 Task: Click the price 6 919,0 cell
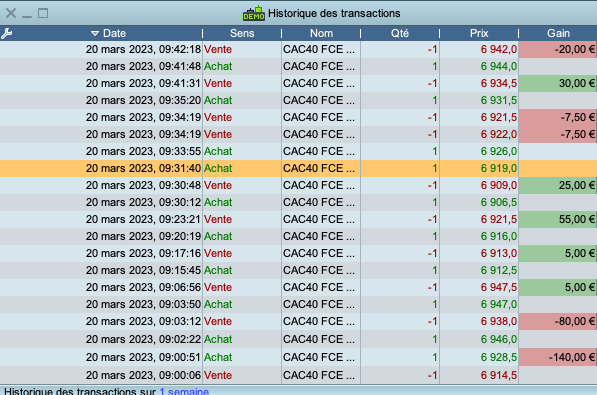point(479,168)
